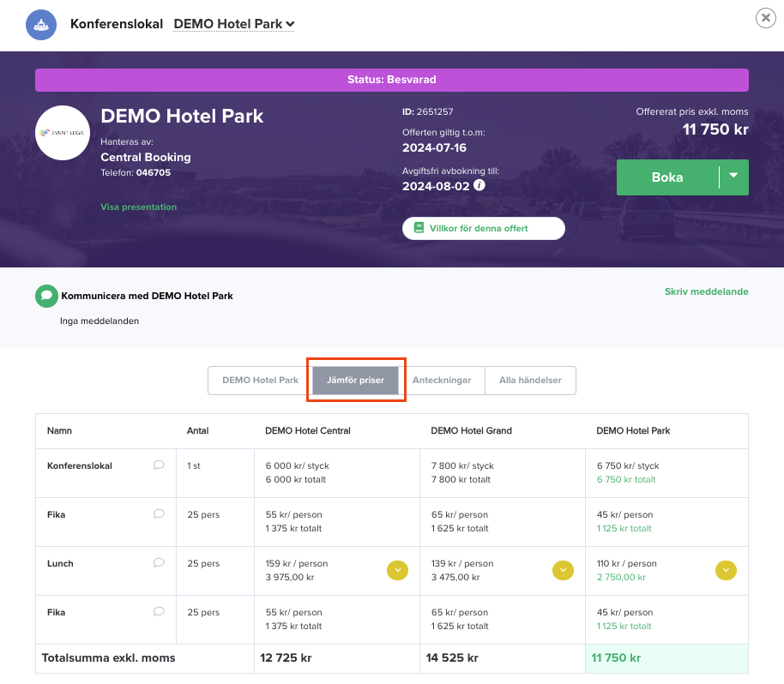Click the Event Logic hotel logo
The width and height of the screenshot is (784, 684).
point(63,133)
